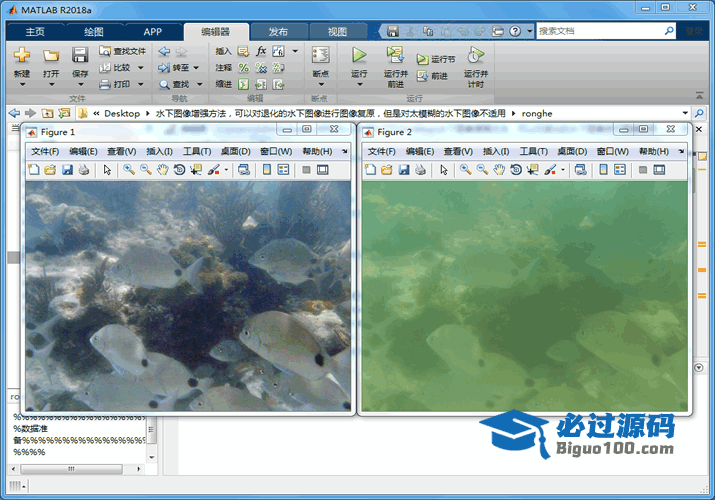Viewport: 715px width, 500px height.
Task: Click the green Run (运行) button
Action: coord(359,56)
